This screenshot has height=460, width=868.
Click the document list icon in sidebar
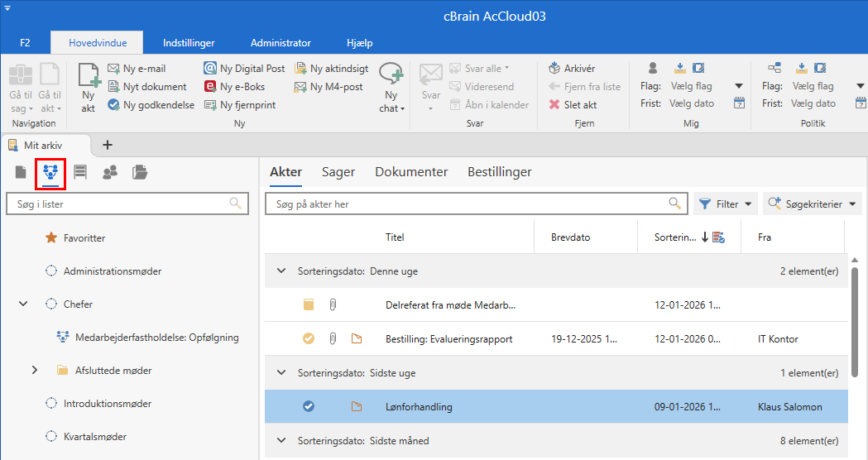[21, 173]
